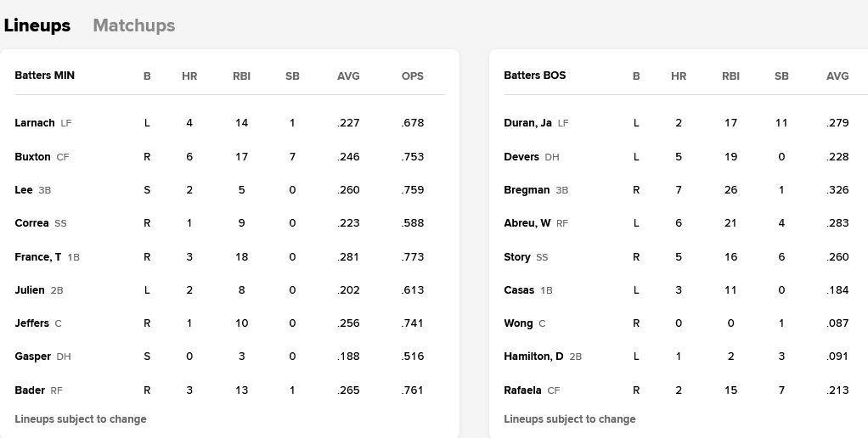Open Story's player link
This screenshot has height=438, width=868.
click(517, 257)
